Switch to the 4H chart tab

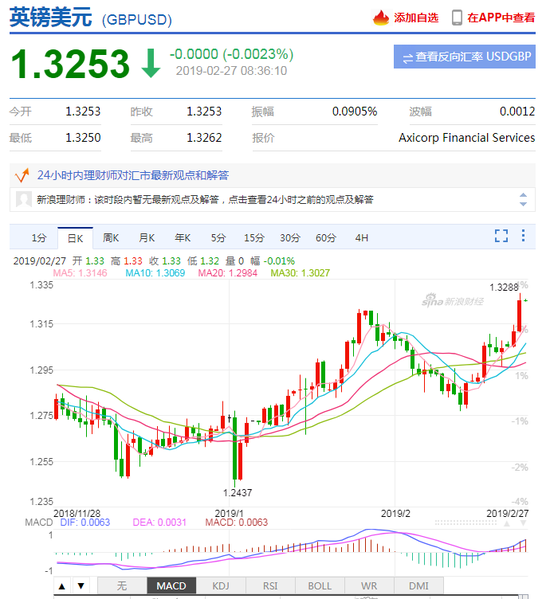coord(362,238)
